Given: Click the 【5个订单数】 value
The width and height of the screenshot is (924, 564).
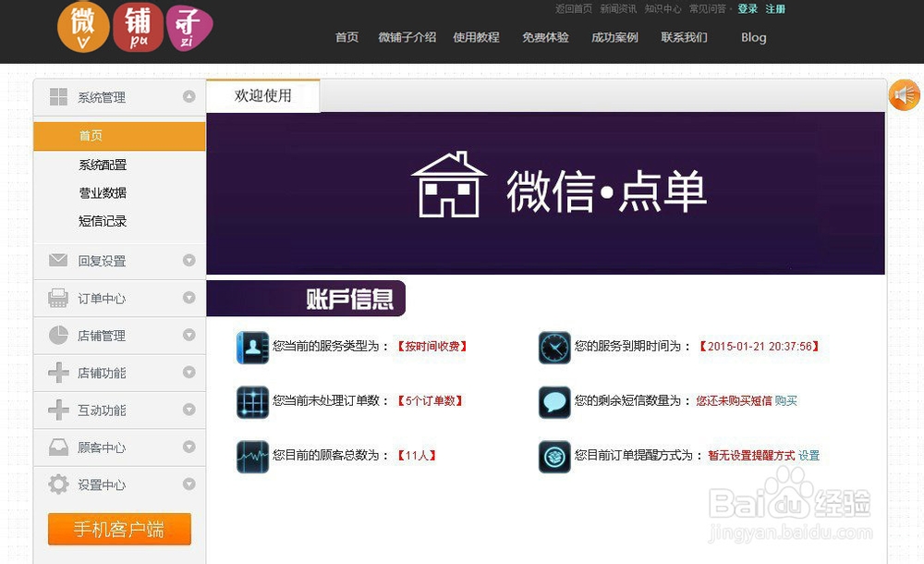Looking at the screenshot, I should tap(430, 401).
